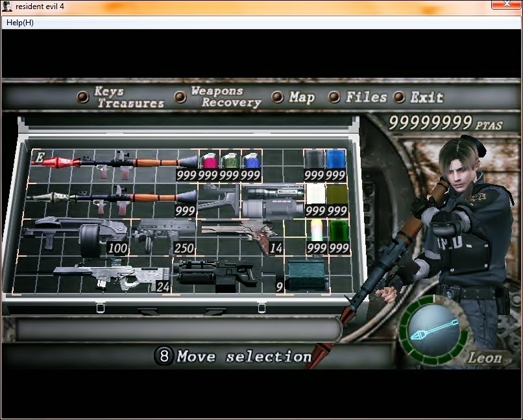Click the 99999999 PTAS money display
Viewport: 523px width, 420px height.
tap(446, 123)
